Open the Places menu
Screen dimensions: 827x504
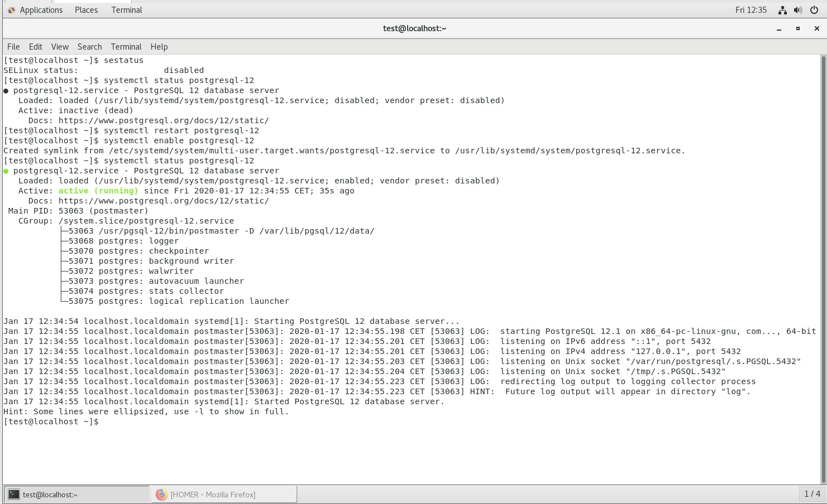pyautogui.click(x=86, y=9)
